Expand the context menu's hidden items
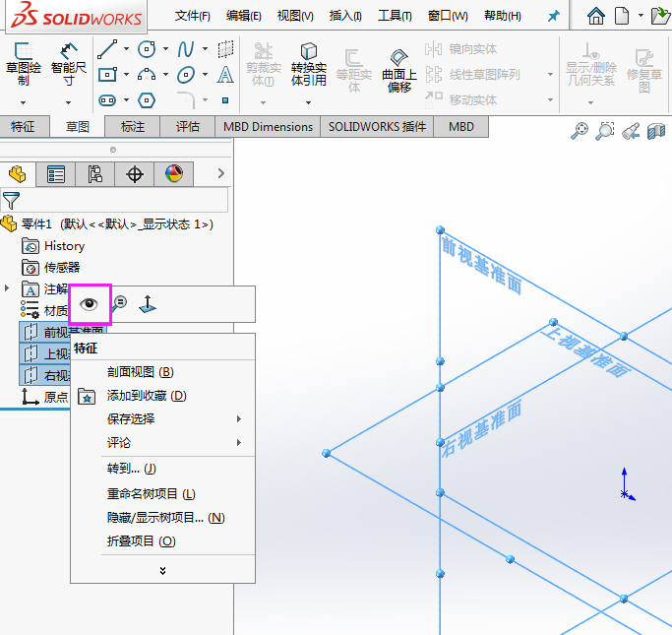The image size is (672, 635). (163, 570)
